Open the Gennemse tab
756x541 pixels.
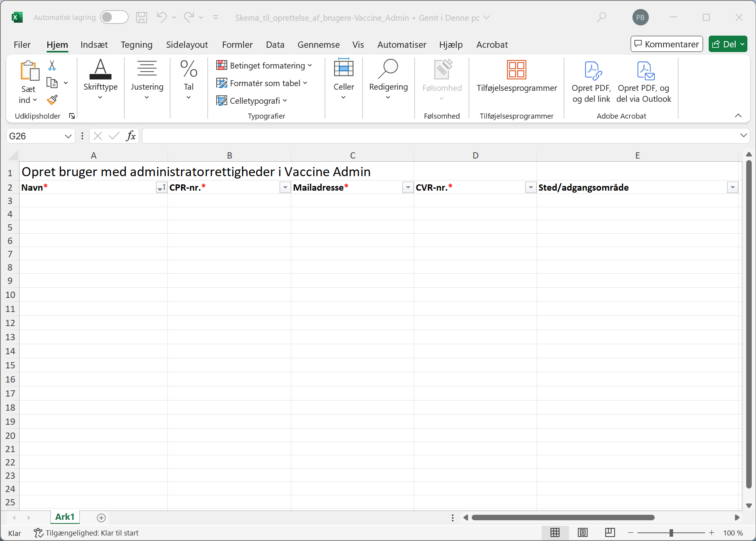click(318, 45)
